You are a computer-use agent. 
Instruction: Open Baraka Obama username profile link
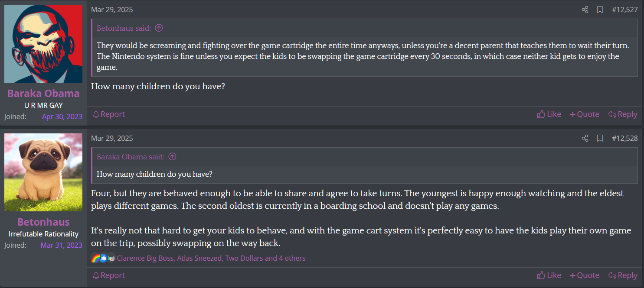[43, 94]
